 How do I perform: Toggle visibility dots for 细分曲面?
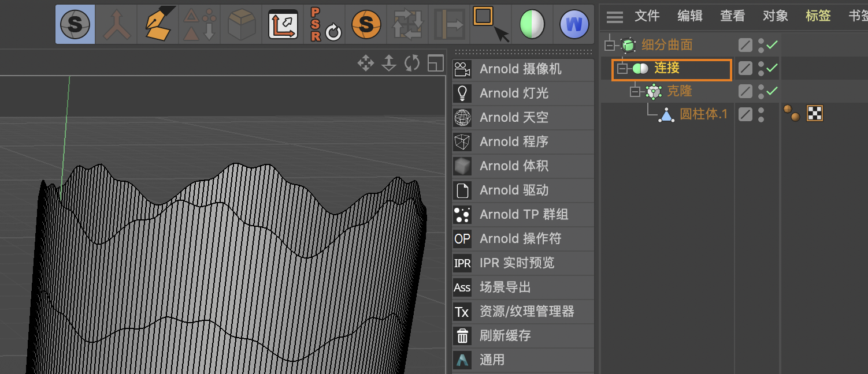point(761,45)
